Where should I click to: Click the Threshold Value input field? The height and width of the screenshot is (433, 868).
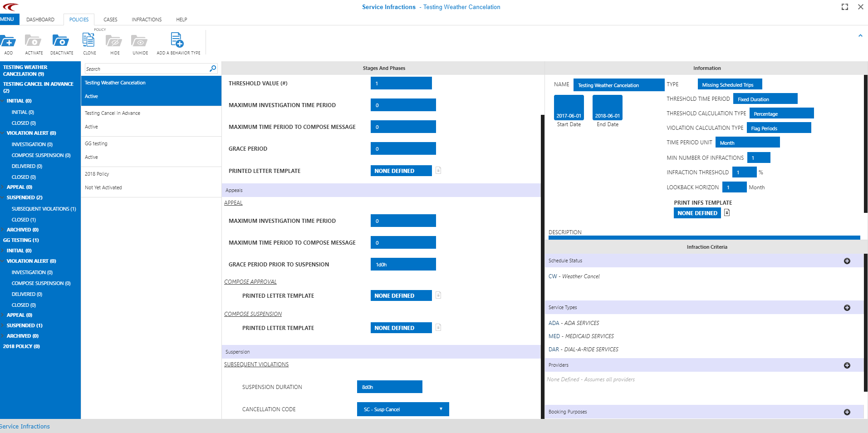[401, 83]
